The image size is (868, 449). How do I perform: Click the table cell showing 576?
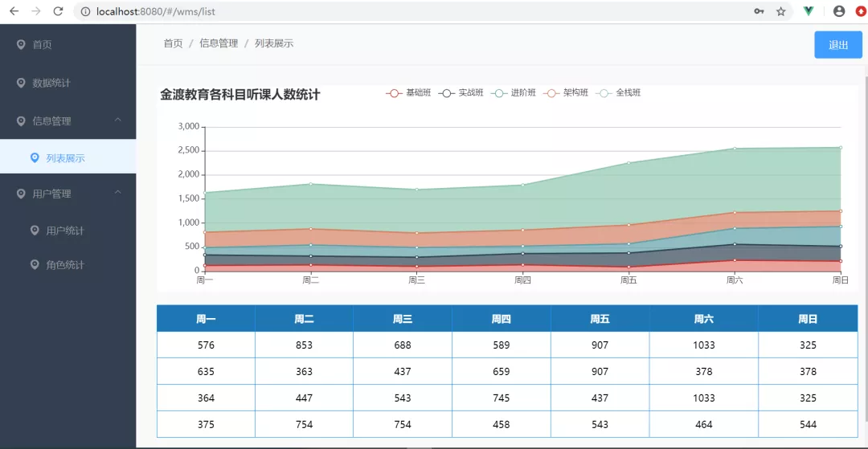(x=206, y=345)
